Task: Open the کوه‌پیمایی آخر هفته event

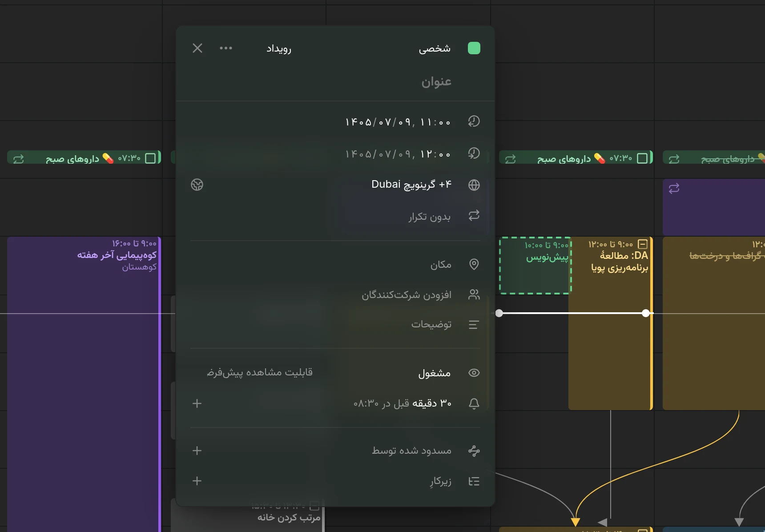Action: pos(84,384)
